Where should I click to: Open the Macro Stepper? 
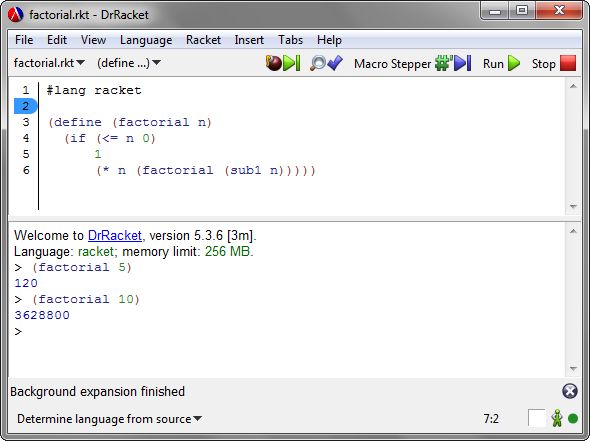pos(412,63)
